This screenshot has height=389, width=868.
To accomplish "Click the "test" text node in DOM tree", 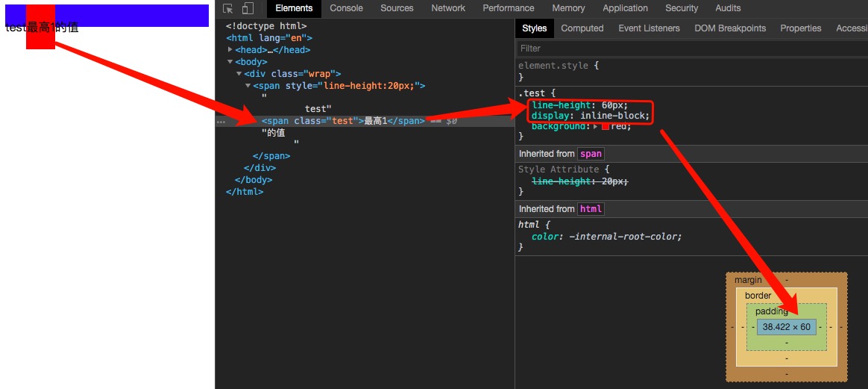I will tap(318, 108).
